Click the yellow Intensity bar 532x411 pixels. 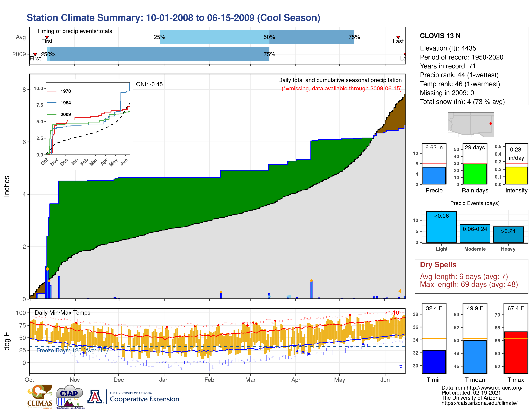(x=516, y=175)
